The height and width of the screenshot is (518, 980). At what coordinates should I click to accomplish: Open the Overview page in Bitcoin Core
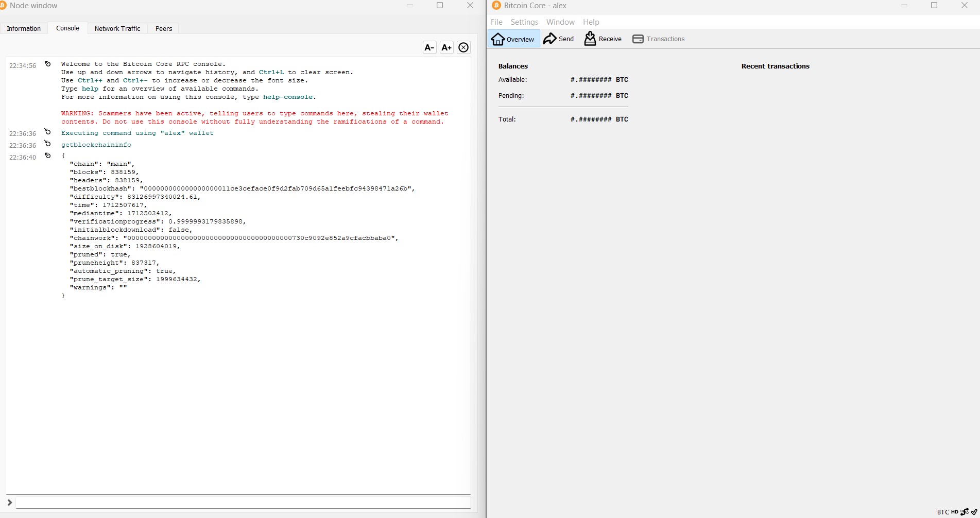tap(513, 39)
